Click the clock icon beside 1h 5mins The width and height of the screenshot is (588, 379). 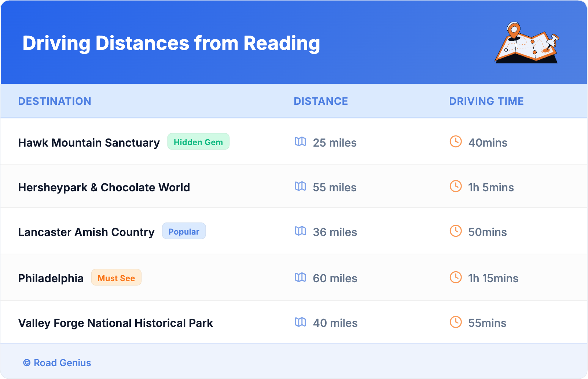[456, 186]
